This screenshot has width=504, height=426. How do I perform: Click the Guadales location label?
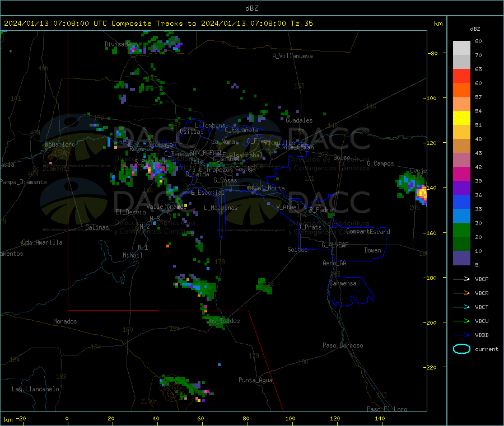tap(299, 120)
